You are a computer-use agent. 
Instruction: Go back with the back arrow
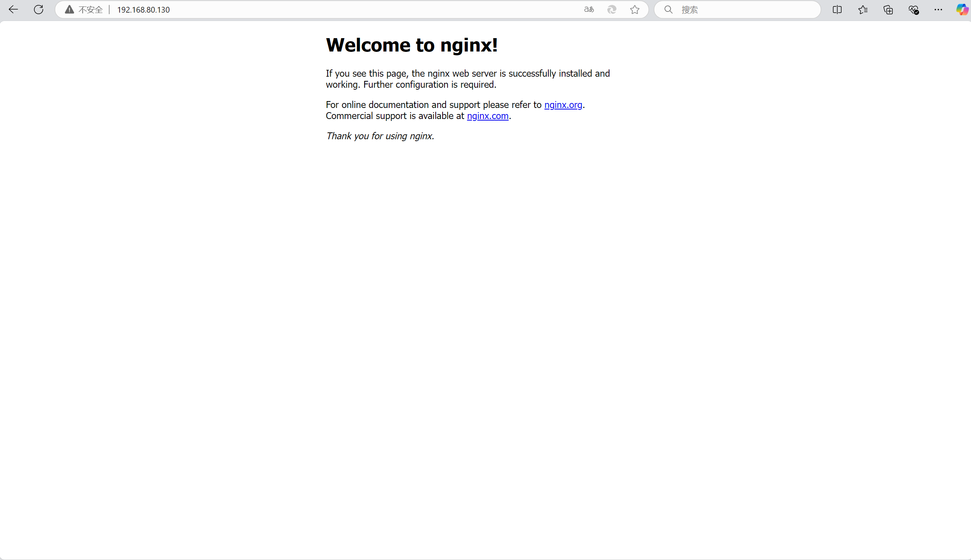coord(13,10)
